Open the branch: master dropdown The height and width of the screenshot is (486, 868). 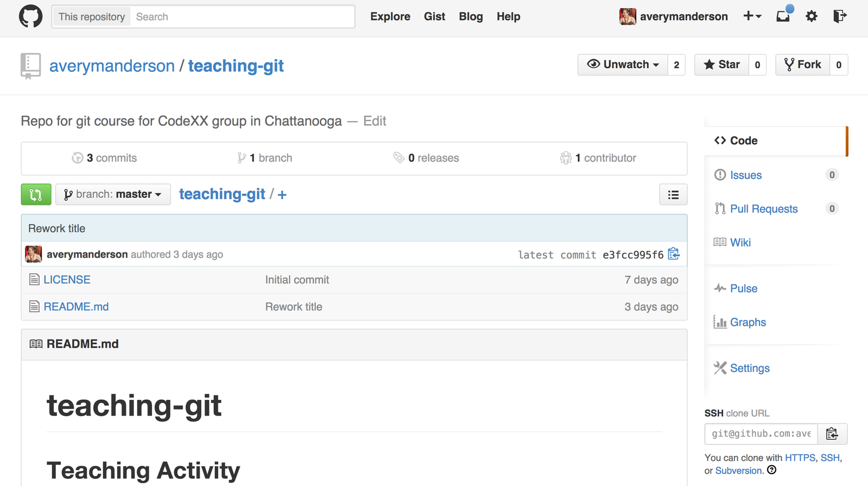click(x=113, y=194)
